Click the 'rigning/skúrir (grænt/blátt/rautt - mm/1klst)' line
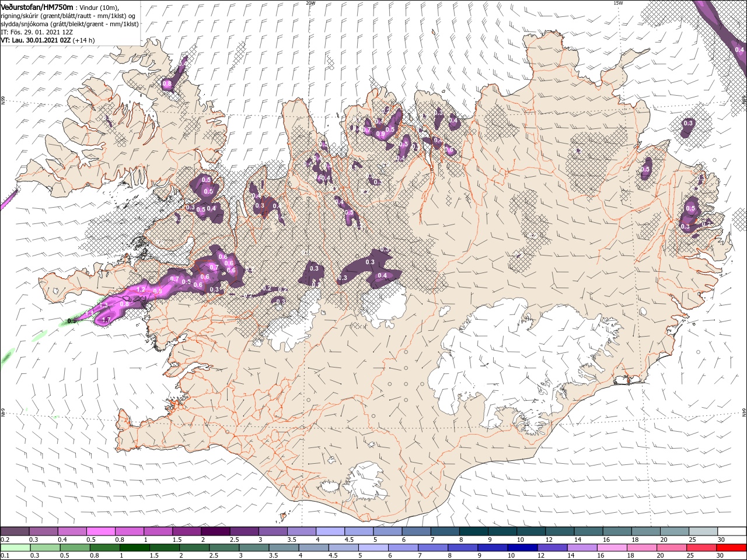The width and height of the screenshot is (747, 560). point(68,16)
